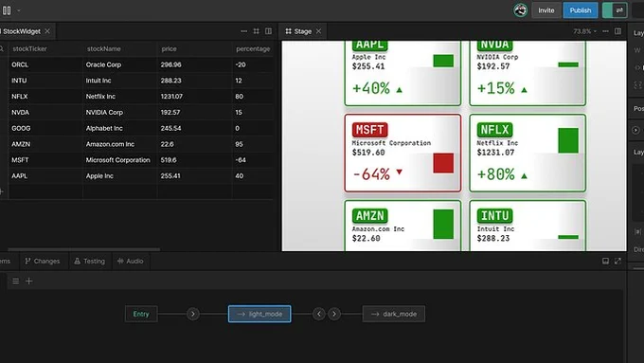Open the user avatar in the top bar

point(520,10)
